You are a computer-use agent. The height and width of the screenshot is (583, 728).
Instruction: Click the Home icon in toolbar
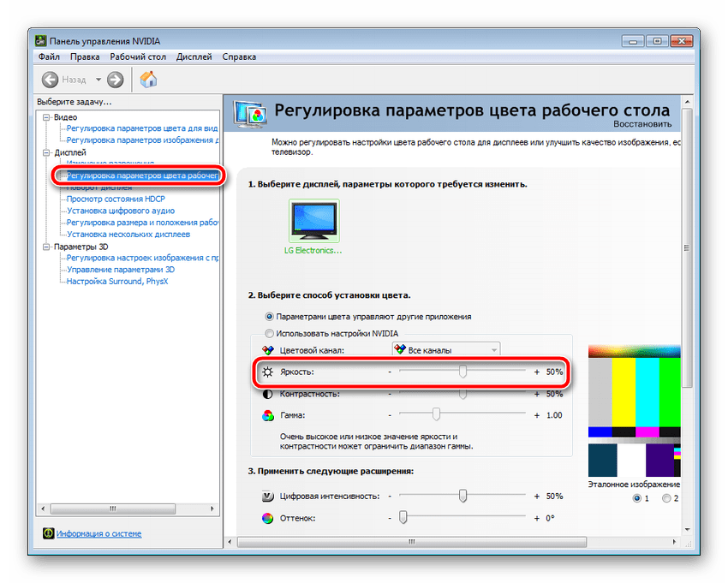coord(148,80)
